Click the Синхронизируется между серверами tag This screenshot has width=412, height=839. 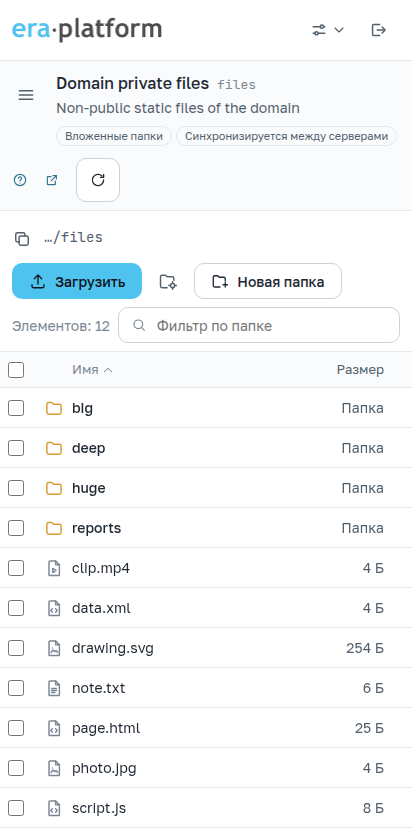point(286,136)
